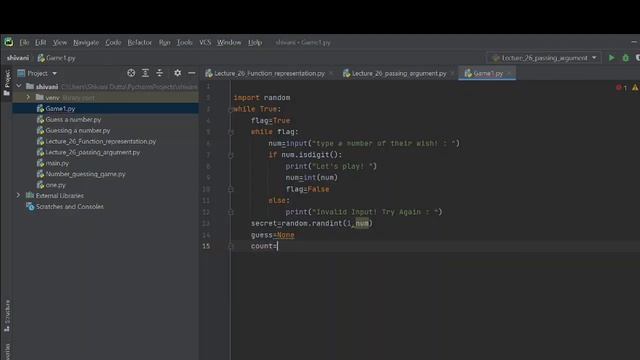Toggle the Project tool window side tab
This screenshot has width=640, height=360.
tap(7, 82)
